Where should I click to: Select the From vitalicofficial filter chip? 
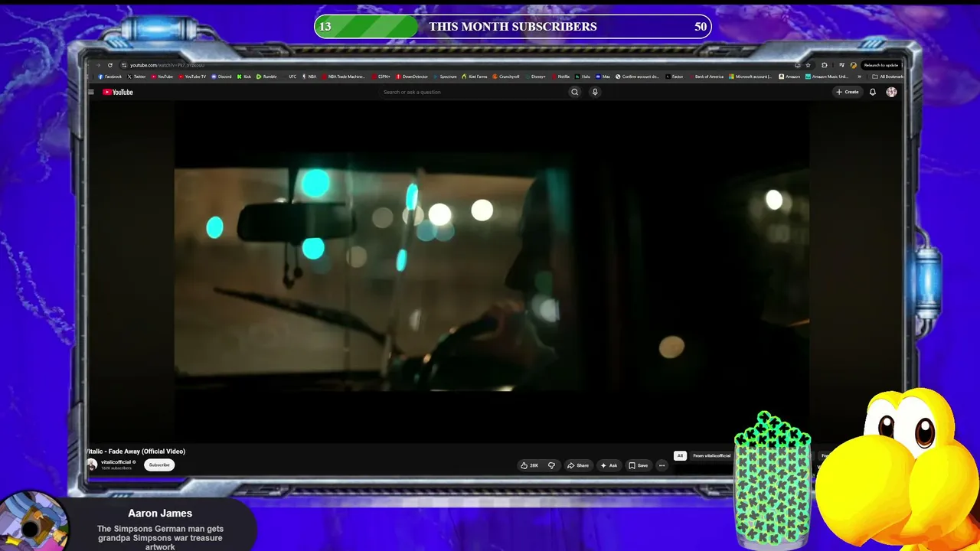[x=712, y=456]
